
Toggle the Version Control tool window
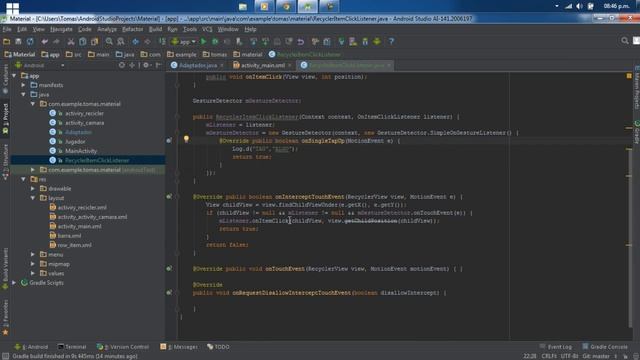point(122,347)
